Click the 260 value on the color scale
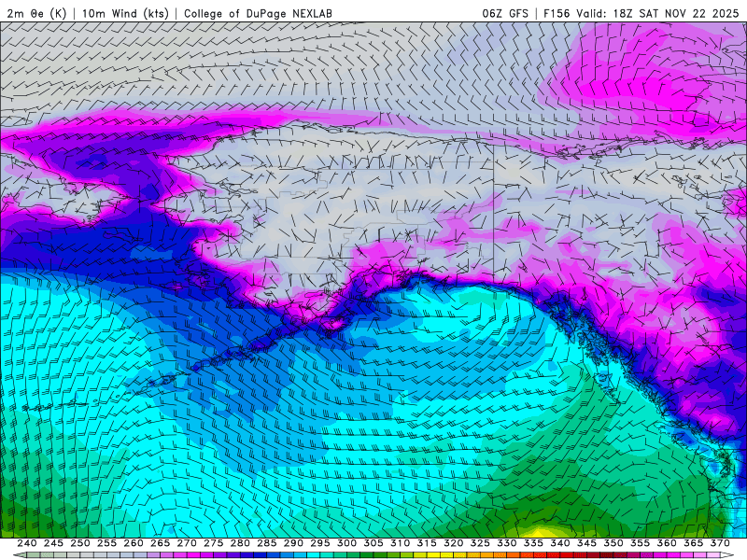The image size is (747, 560). tap(134, 543)
